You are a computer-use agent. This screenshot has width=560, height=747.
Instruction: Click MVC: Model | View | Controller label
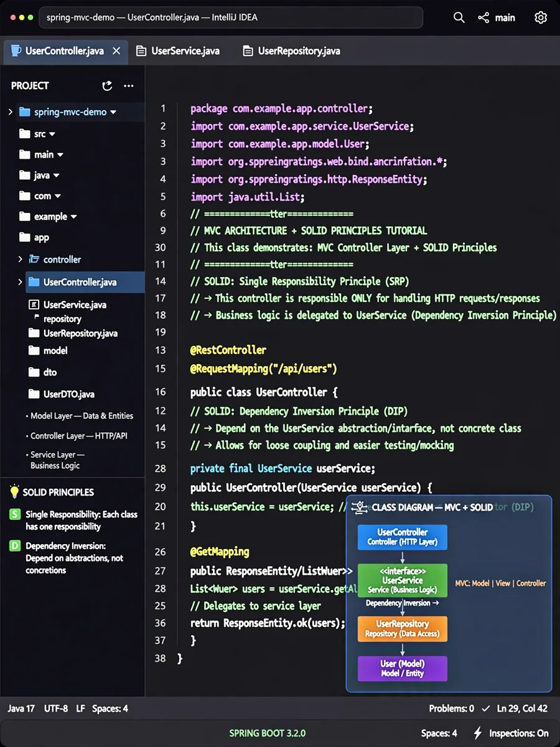click(x=500, y=583)
